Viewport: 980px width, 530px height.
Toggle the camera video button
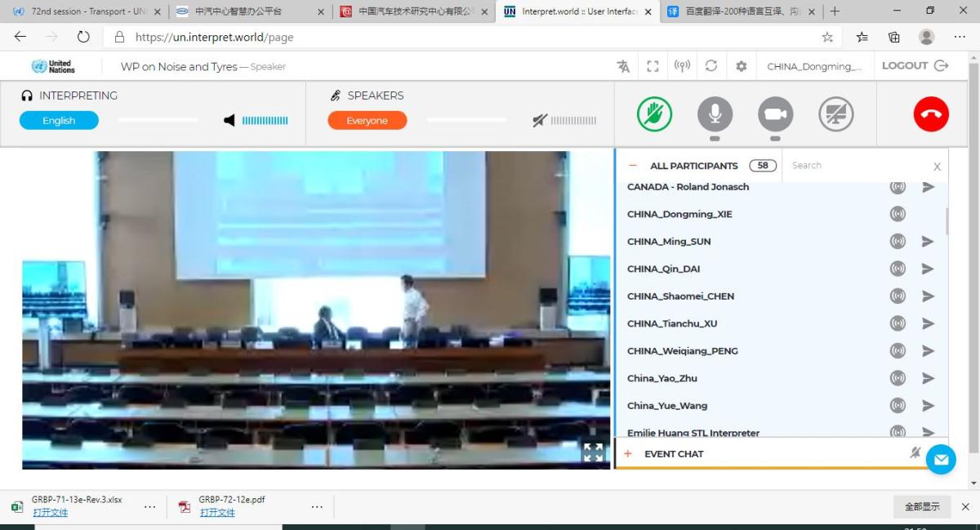tap(775, 114)
